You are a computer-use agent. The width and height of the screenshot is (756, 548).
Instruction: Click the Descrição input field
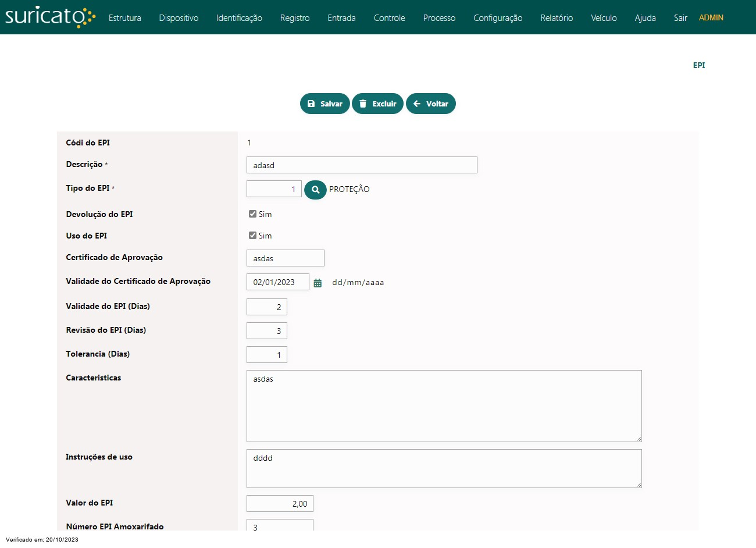(362, 165)
